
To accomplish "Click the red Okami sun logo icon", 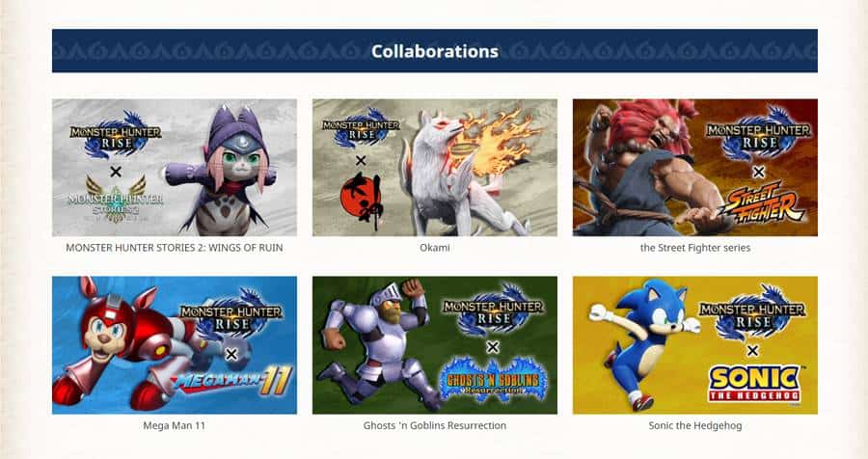I will (361, 202).
